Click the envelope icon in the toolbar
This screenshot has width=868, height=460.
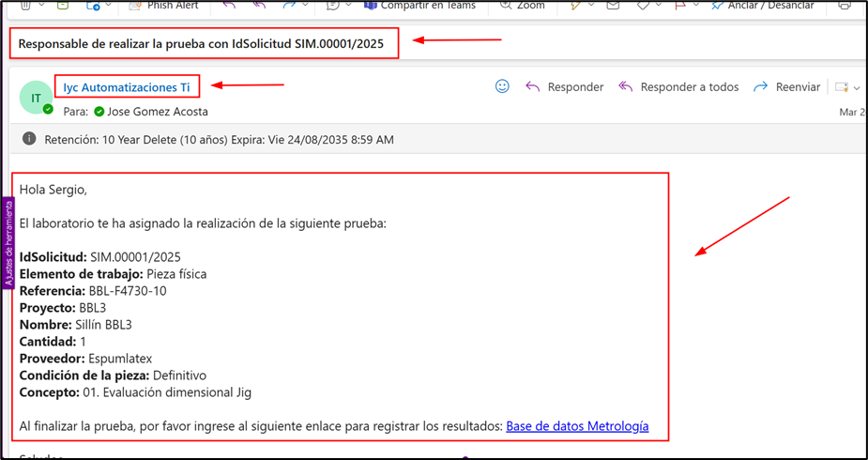point(613,6)
